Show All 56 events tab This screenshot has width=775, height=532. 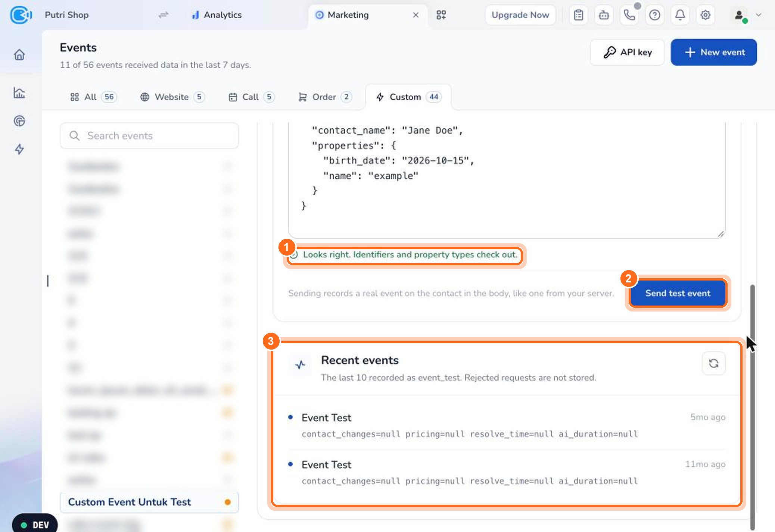pyautogui.click(x=93, y=97)
